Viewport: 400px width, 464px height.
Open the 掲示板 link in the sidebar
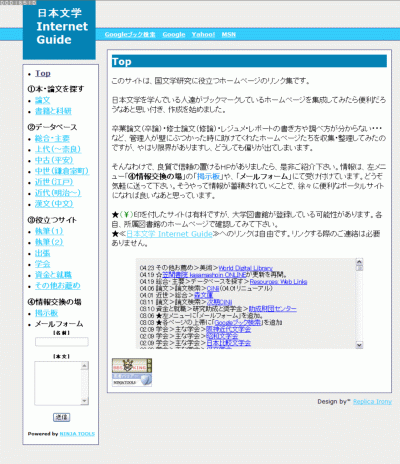tap(46, 313)
